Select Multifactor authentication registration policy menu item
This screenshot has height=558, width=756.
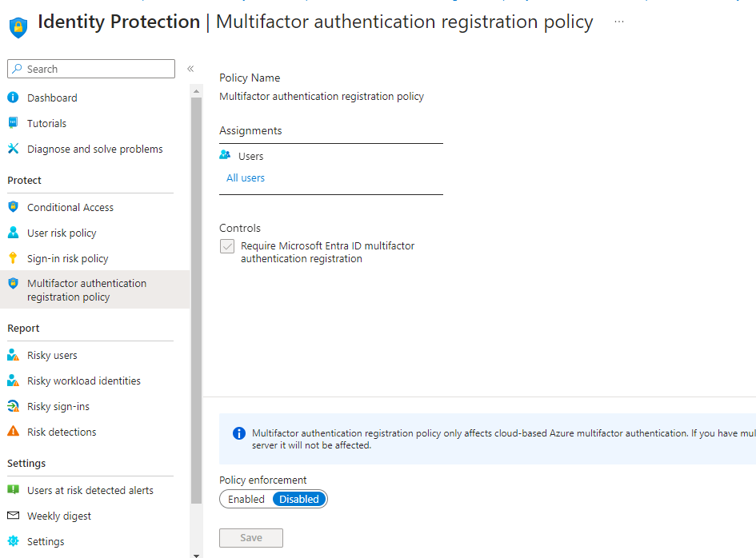click(x=95, y=289)
